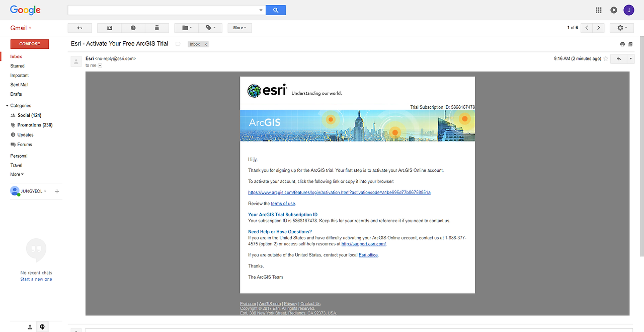The image size is (644, 332).
Task: Open Google notifications bell
Action: coord(614,10)
